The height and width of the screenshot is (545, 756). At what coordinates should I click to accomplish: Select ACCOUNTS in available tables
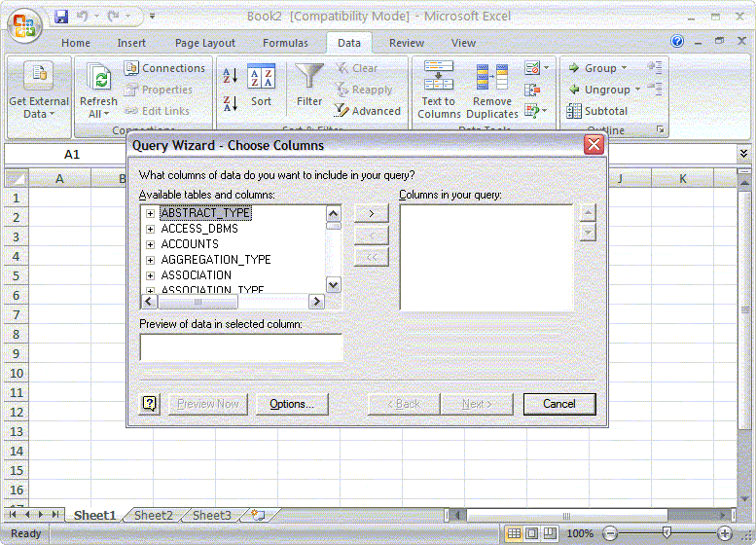(190, 244)
